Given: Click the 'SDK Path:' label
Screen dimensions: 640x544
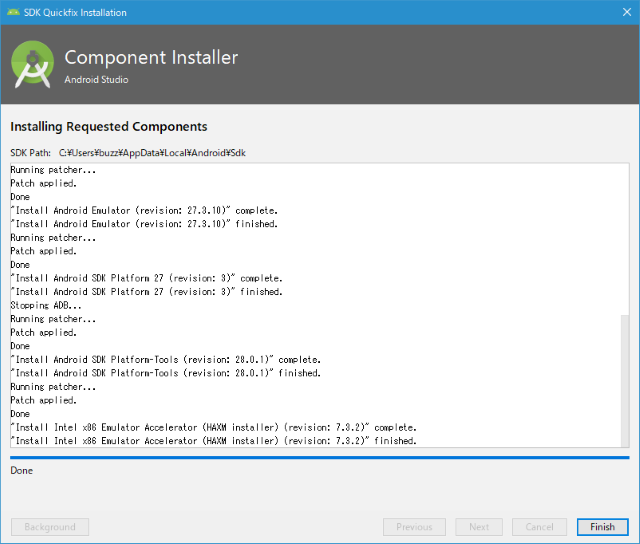Looking at the screenshot, I should point(31,153).
